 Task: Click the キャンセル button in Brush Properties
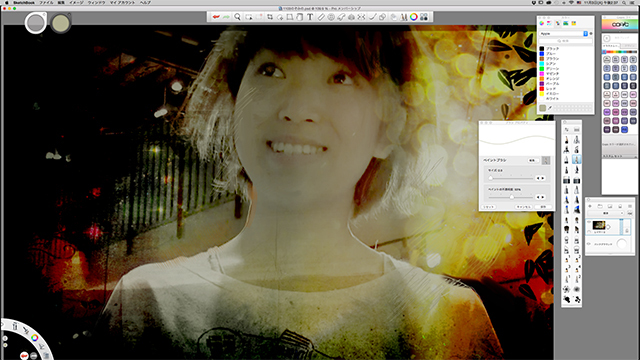click(x=524, y=207)
